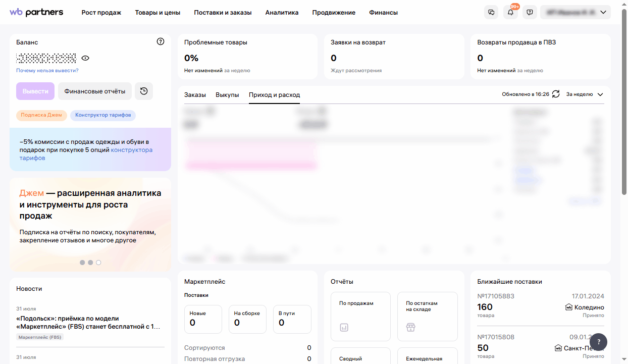Open the sales report icon tile
Screen dimensions: 628x364
pyautogui.click(x=360, y=316)
